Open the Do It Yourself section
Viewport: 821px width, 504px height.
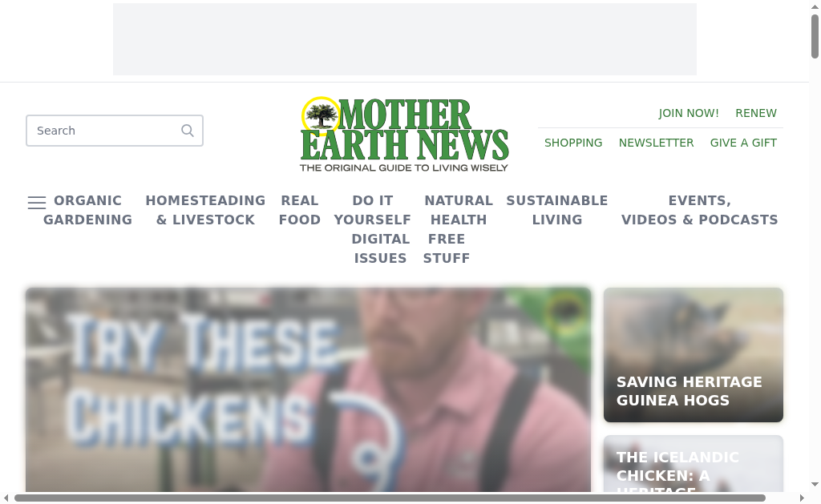[372, 211]
